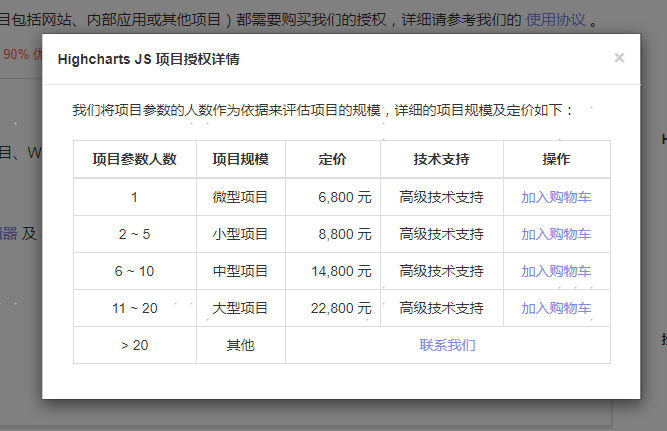Click the 14,800 元 price cell
The width and height of the screenshot is (667, 431).
(333, 271)
